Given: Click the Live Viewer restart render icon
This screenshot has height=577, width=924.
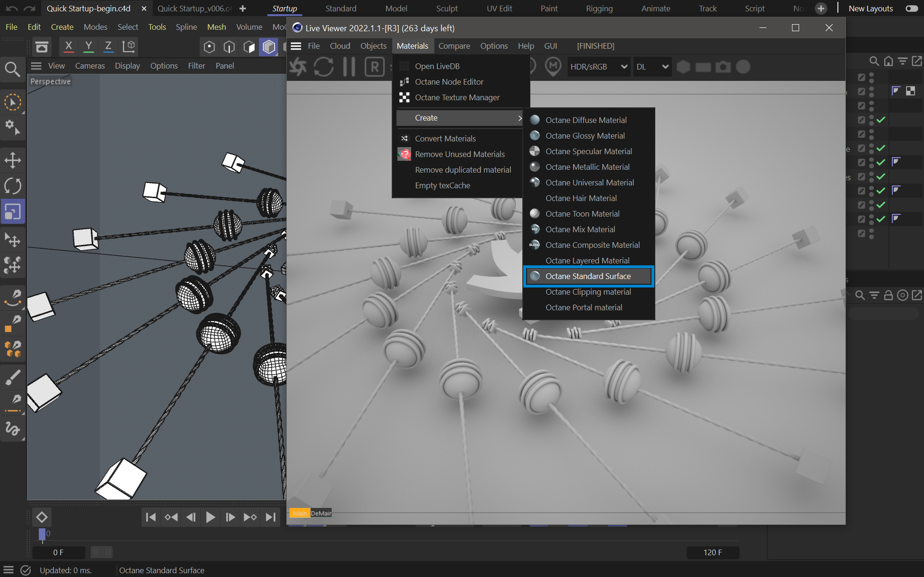Looking at the screenshot, I should [324, 67].
